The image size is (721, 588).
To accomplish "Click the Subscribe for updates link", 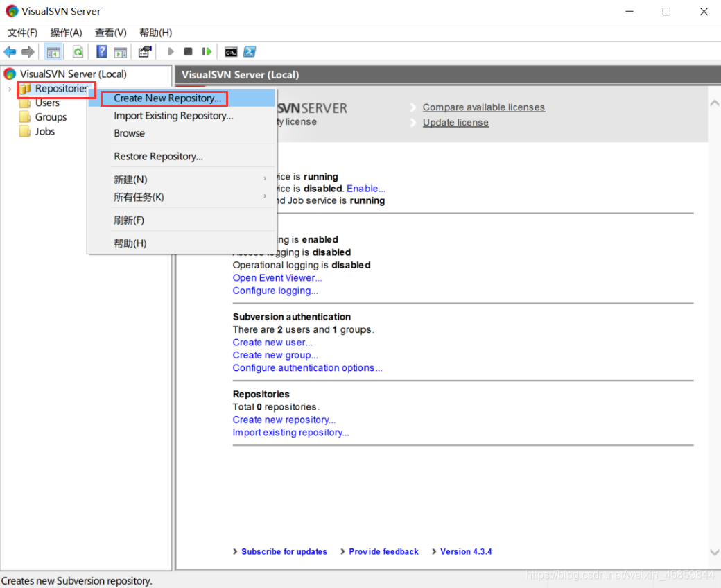I will point(284,552).
